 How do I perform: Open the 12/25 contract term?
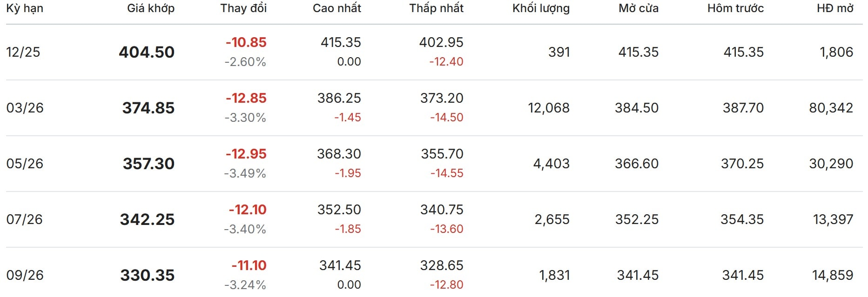tap(23, 52)
